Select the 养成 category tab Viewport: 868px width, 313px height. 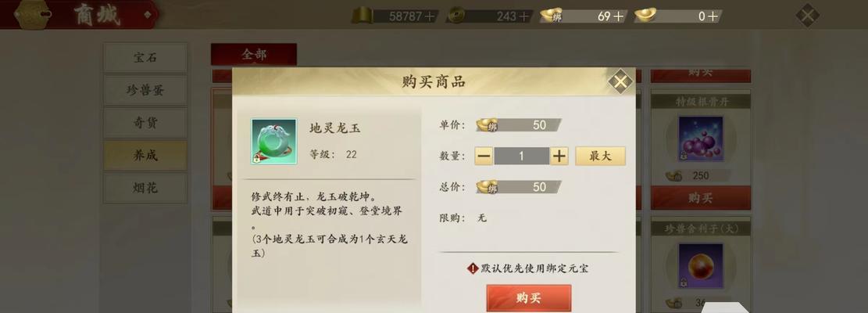(x=145, y=156)
